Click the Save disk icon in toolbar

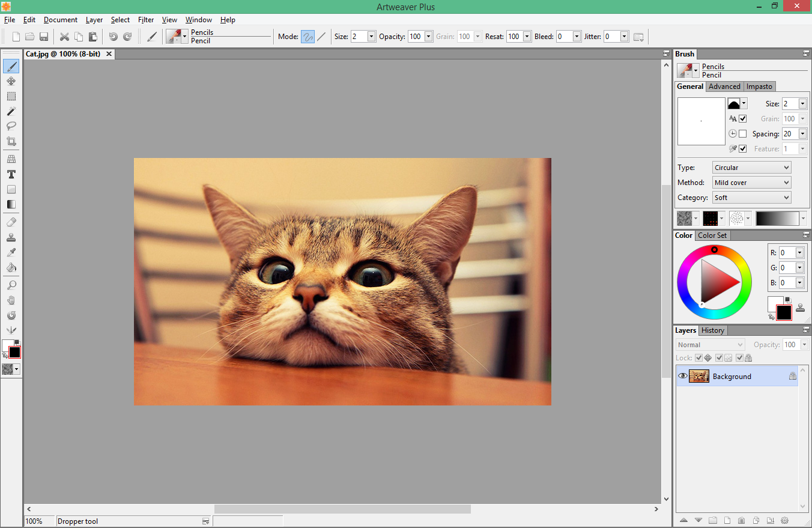pyautogui.click(x=44, y=37)
